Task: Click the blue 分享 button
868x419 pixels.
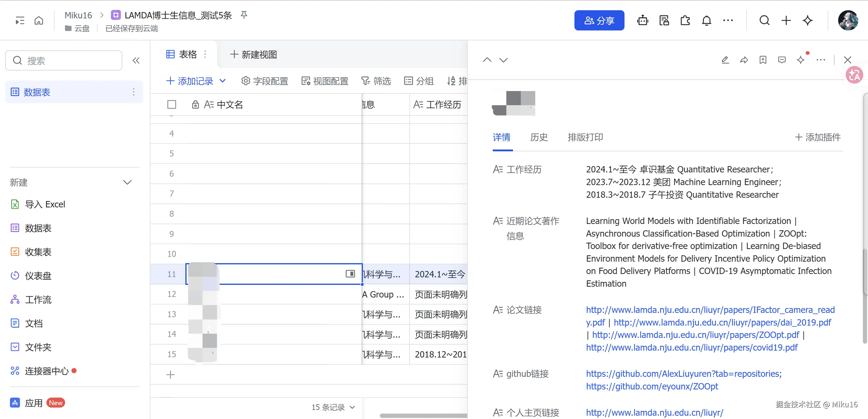Action: pyautogui.click(x=599, y=20)
